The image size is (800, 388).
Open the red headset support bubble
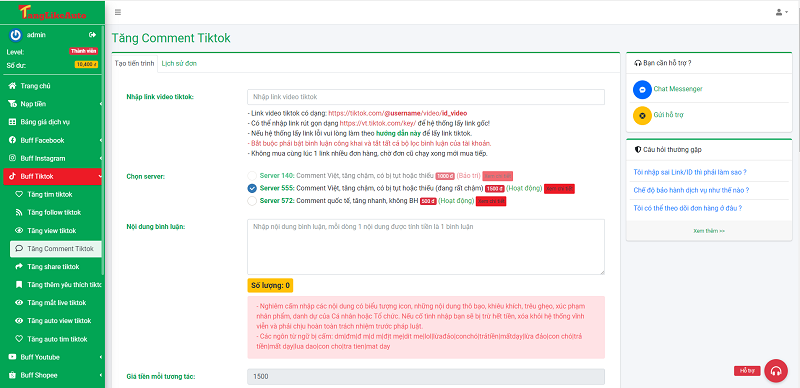point(776,371)
